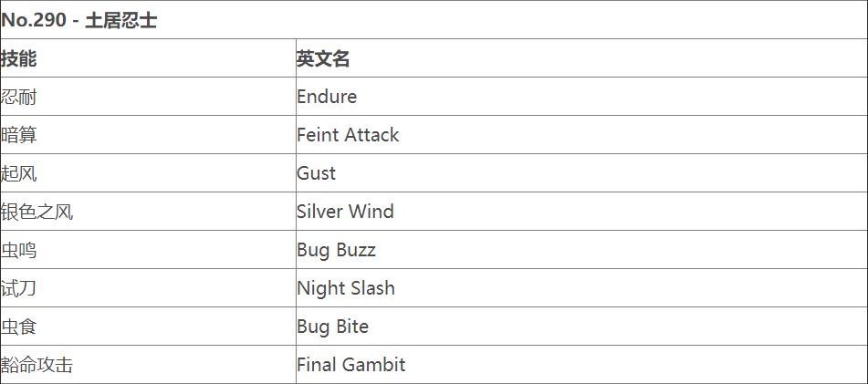Click the Night Slash cell
Image resolution: width=868 pixels, height=384 pixels.
click(346, 288)
